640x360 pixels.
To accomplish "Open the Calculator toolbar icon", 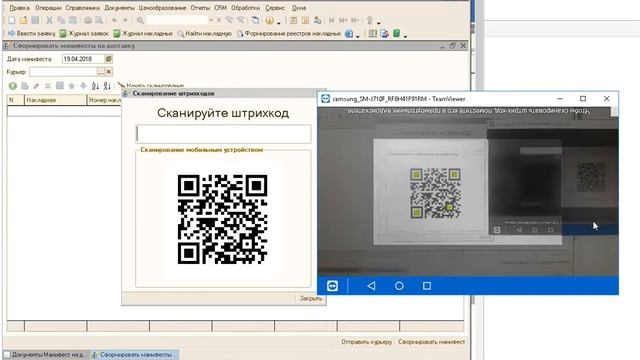I will click(293, 20).
